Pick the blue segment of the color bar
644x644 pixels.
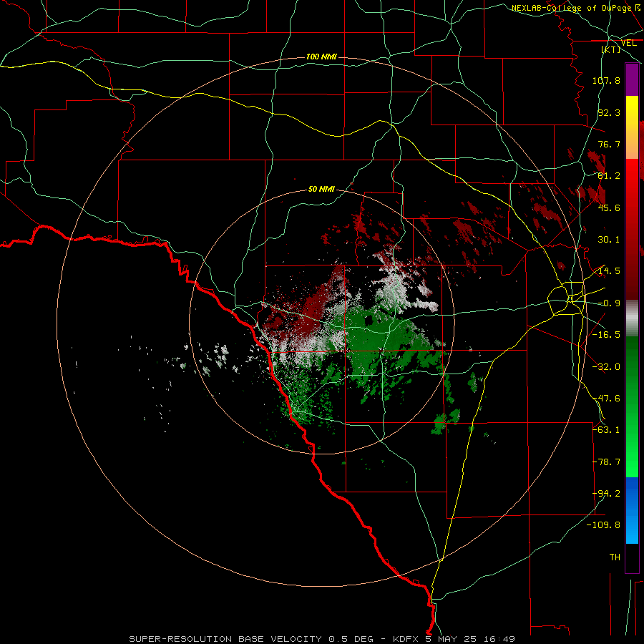point(632,510)
